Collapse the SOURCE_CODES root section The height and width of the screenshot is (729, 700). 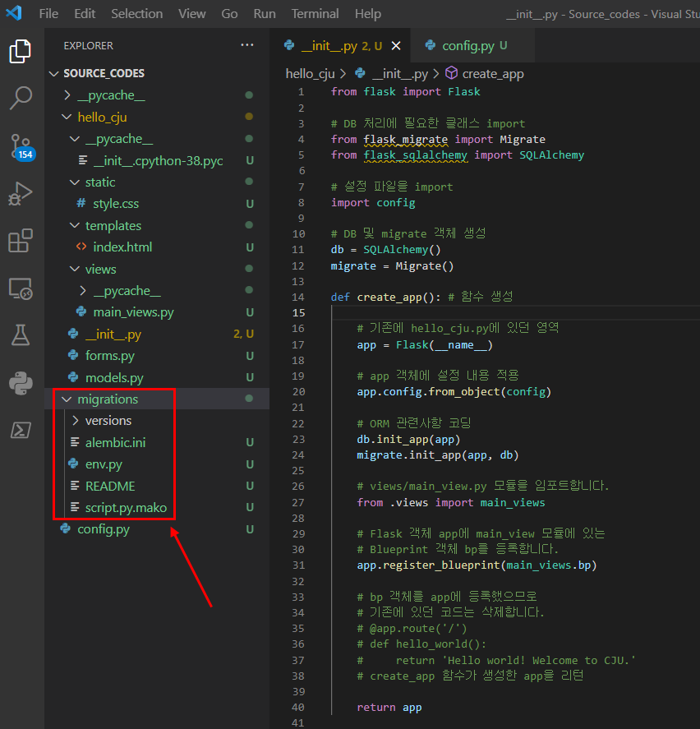click(x=54, y=73)
